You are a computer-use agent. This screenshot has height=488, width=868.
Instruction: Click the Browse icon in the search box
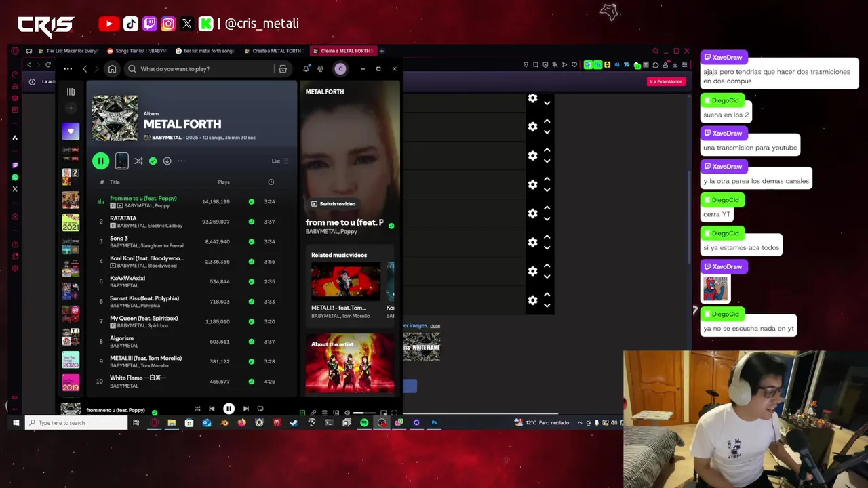coord(283,68)
